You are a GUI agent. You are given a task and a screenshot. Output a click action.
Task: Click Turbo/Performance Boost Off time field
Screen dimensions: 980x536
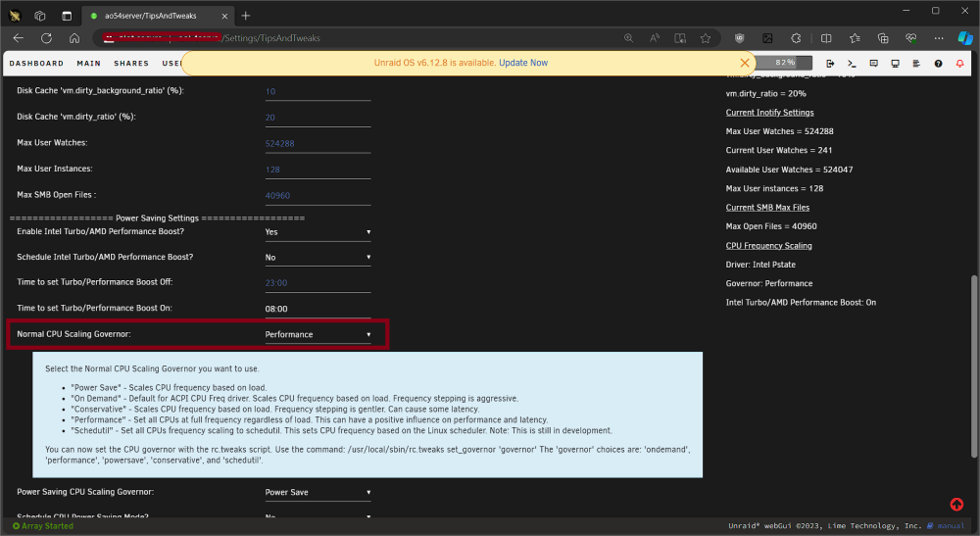coord(318,283)
